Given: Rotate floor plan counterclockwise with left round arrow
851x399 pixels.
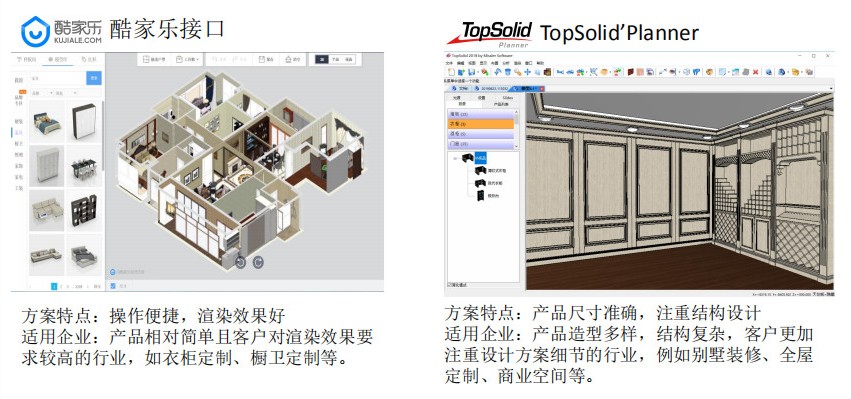Looking at the screenshot, I should (x=240, y=262).
